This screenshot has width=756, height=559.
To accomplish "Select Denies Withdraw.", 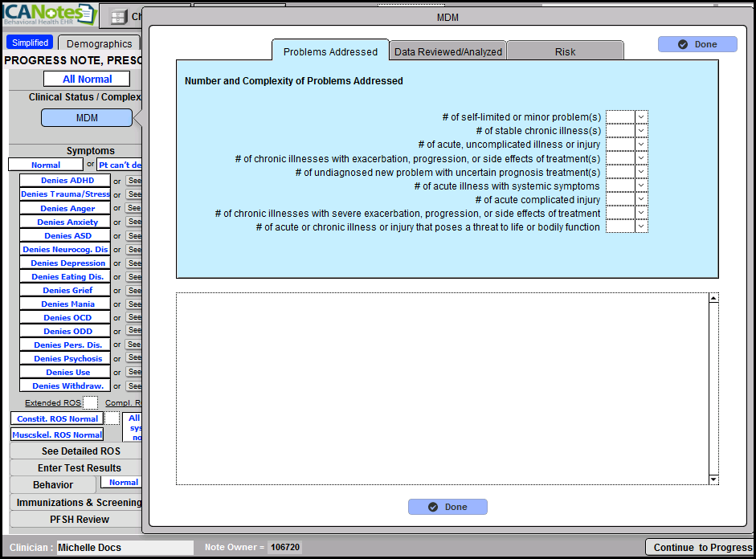I will [65, 386].
